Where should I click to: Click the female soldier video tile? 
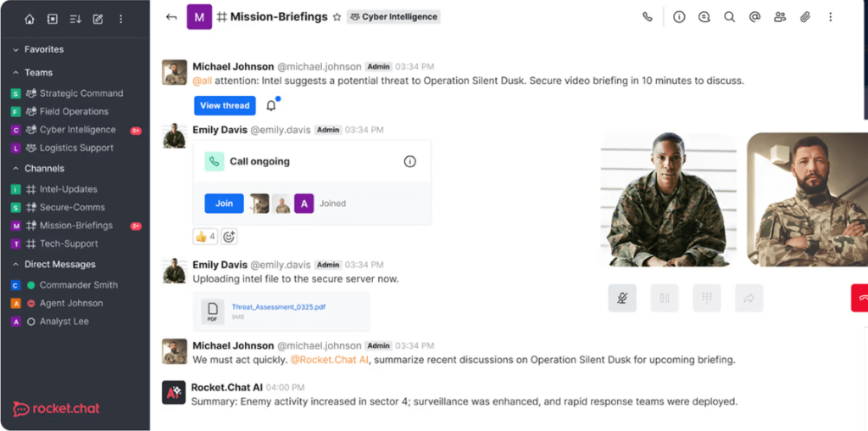[669, 199]
